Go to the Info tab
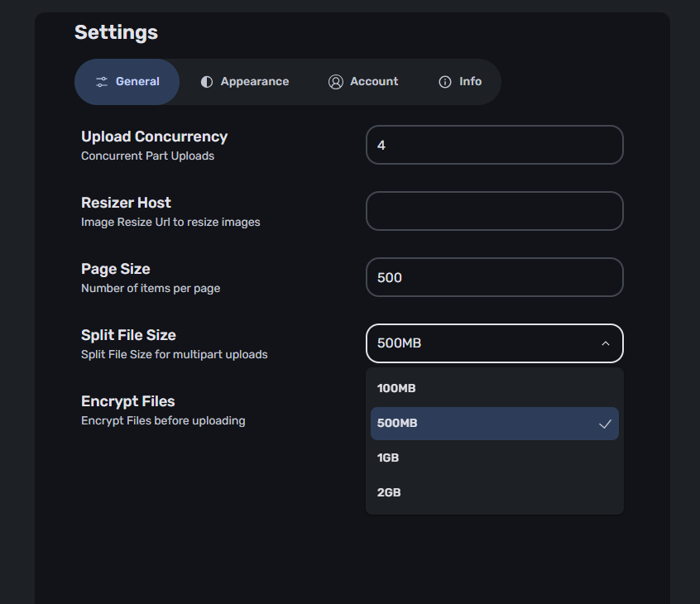Image resolution: width=700 pixels, height=604 pixels. (460, 82)
